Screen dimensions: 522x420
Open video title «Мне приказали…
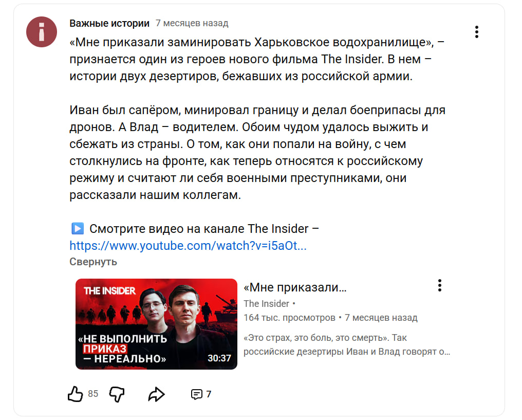click(295, 287)
